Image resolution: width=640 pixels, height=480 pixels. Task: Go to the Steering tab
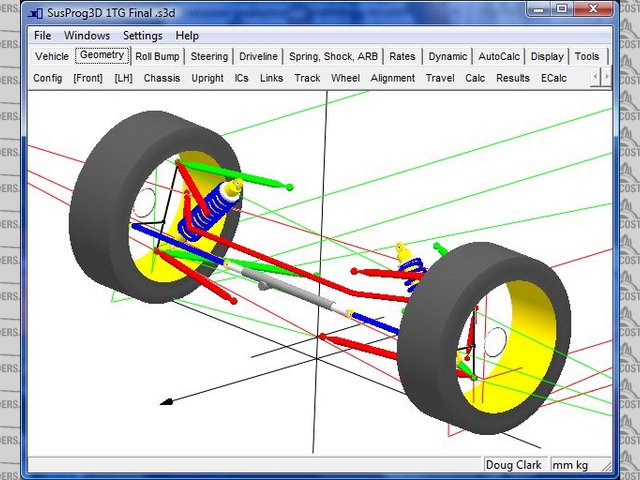coord(209,56)
